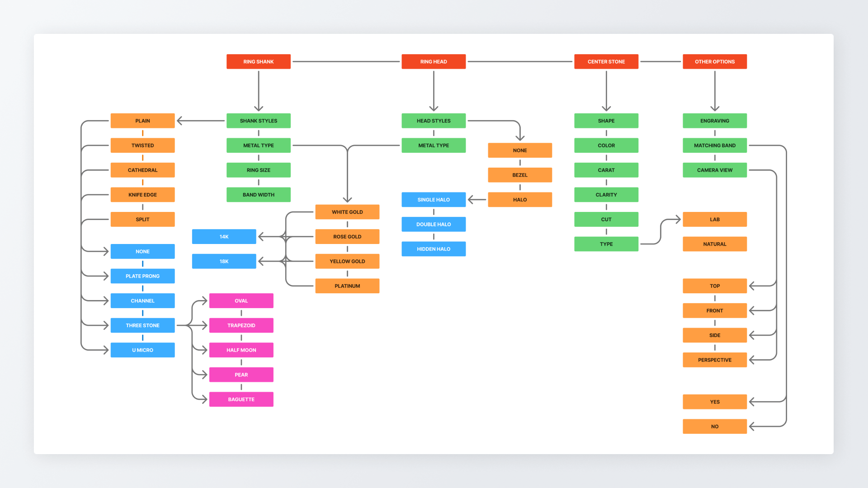
Task: Select the HEAD STYLES green box
Action: tap(433, 121)
